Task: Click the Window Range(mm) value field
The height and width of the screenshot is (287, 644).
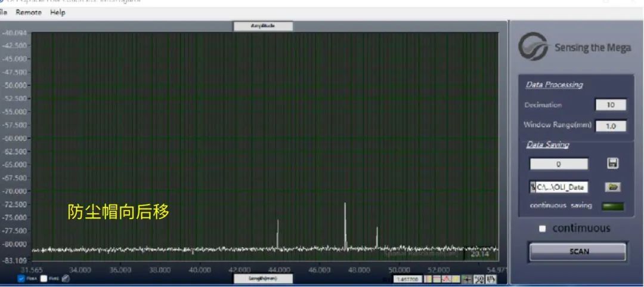Action: pos(611,126)
